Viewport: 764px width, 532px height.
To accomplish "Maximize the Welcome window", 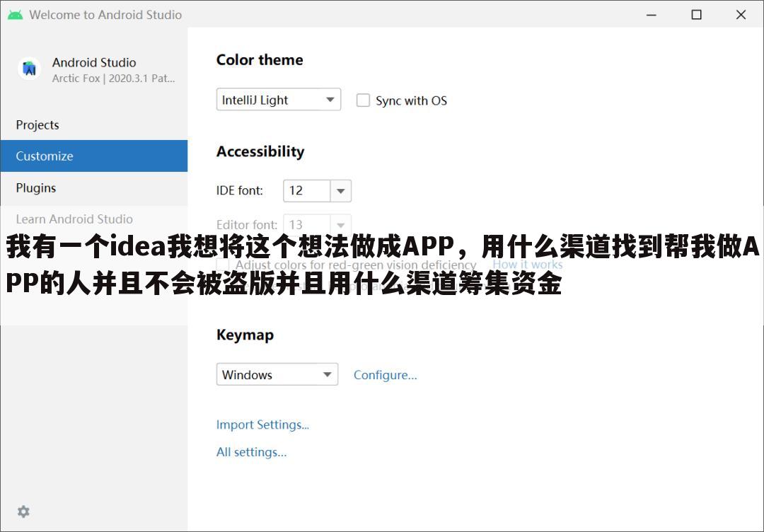I will (x=696, y=15).
